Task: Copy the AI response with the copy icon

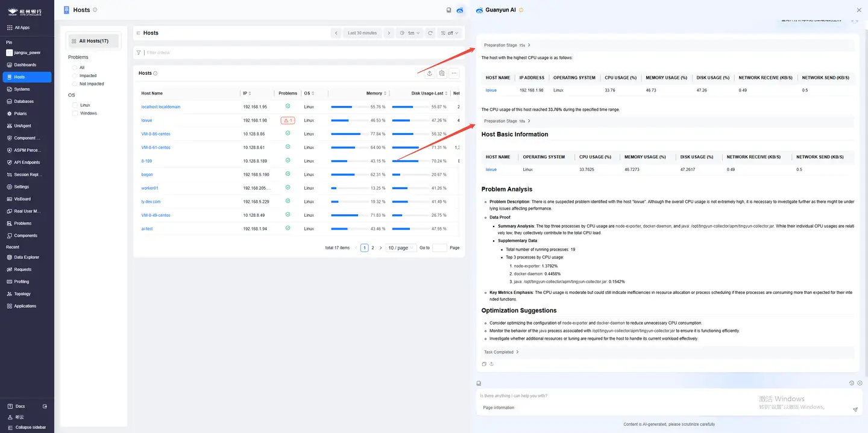Action: (484, 364)
